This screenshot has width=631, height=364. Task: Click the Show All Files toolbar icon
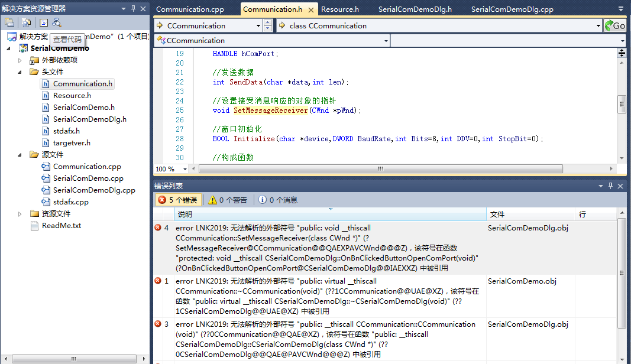click(27, 23)
